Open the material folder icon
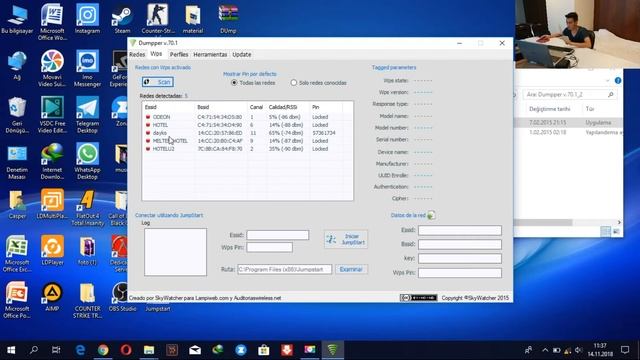Screen dimensions: 640x360 click(193, 20)
